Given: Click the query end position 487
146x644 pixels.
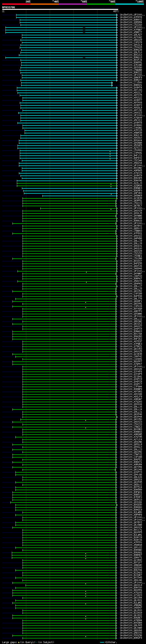Looking at the screenshot, I should (115, 11).
